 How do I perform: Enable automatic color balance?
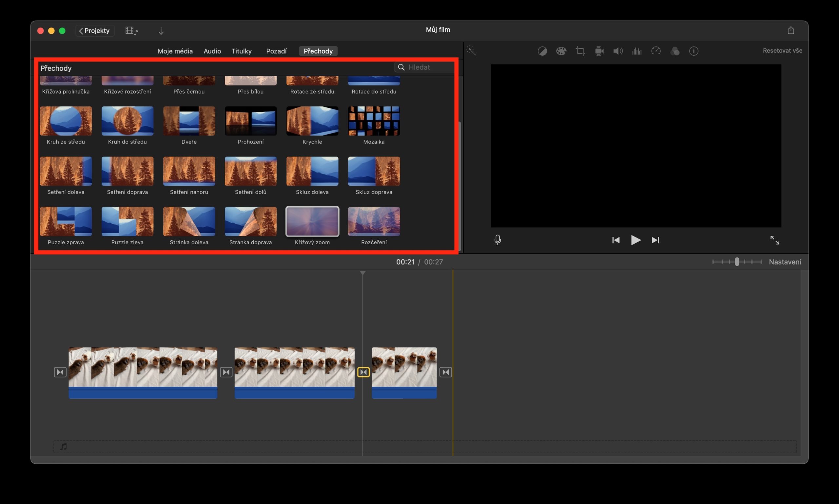pyautogui.click(x=542, y=51)
